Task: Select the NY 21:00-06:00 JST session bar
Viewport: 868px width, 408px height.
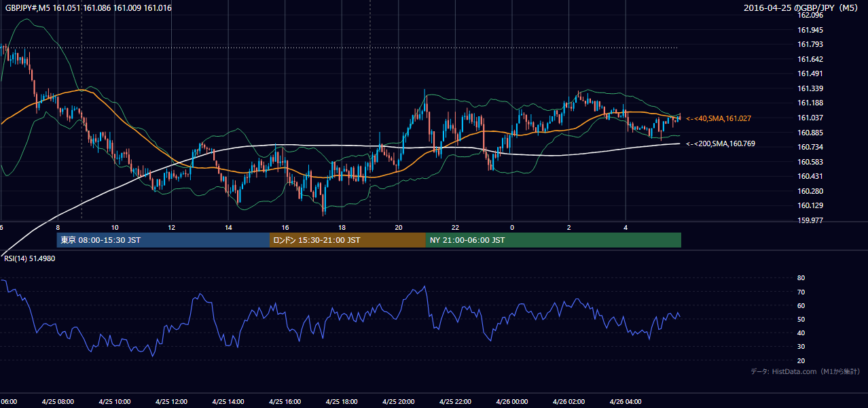Action: tap(554, 240)
